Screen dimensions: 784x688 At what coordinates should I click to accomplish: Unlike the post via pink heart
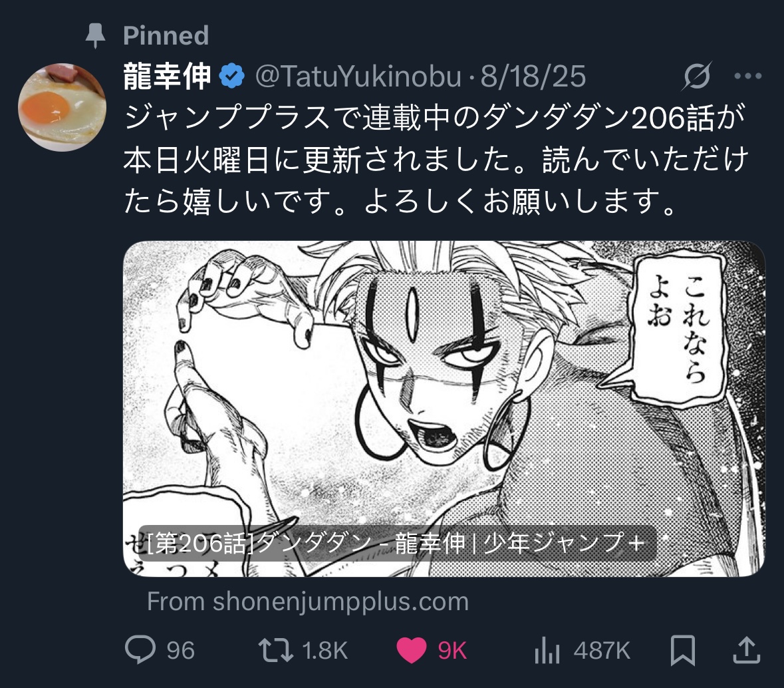tap(411, 651)
